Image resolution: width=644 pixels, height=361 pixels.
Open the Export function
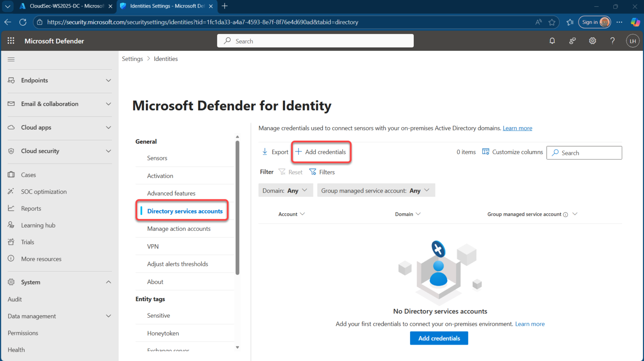pyautogui.click(x=275, y=152)
